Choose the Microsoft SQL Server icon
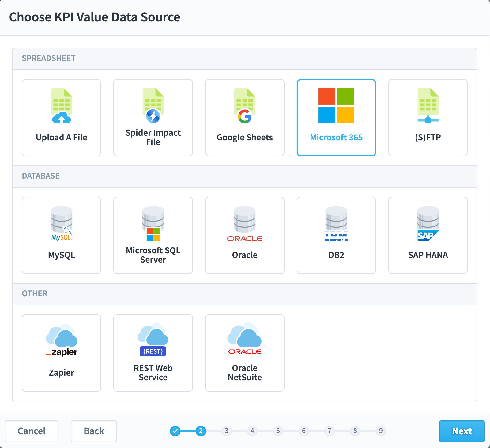 click(153, 223)
